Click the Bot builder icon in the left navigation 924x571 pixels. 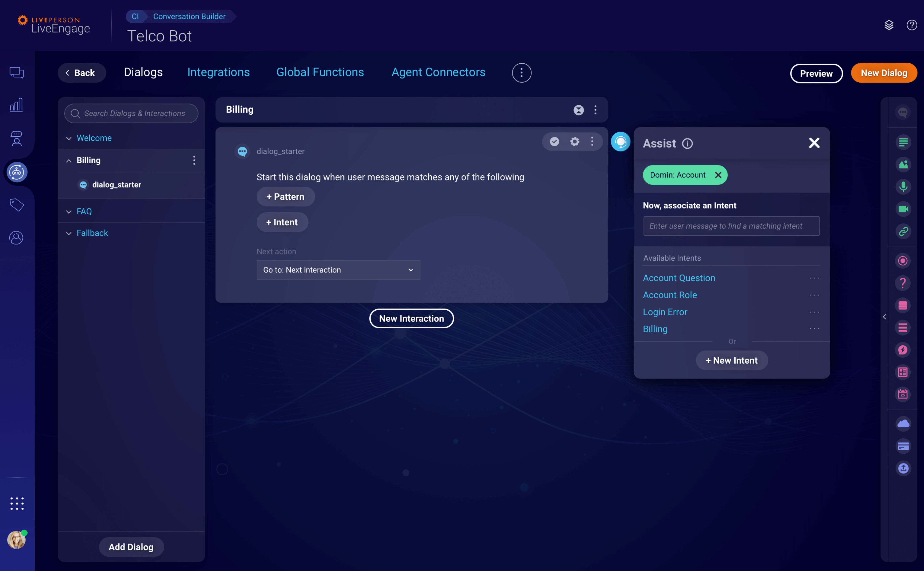pyautogui.click(x=16, y=172)
